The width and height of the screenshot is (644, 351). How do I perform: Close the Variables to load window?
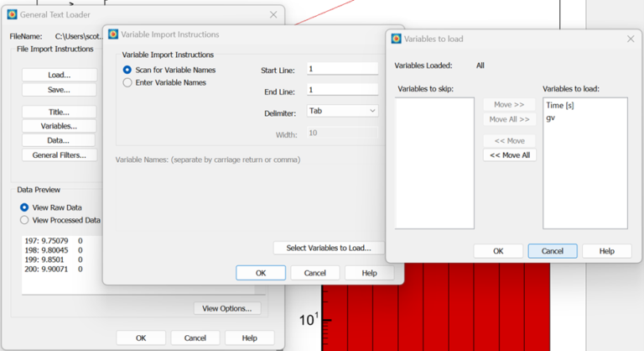click(x=630, y=39)
